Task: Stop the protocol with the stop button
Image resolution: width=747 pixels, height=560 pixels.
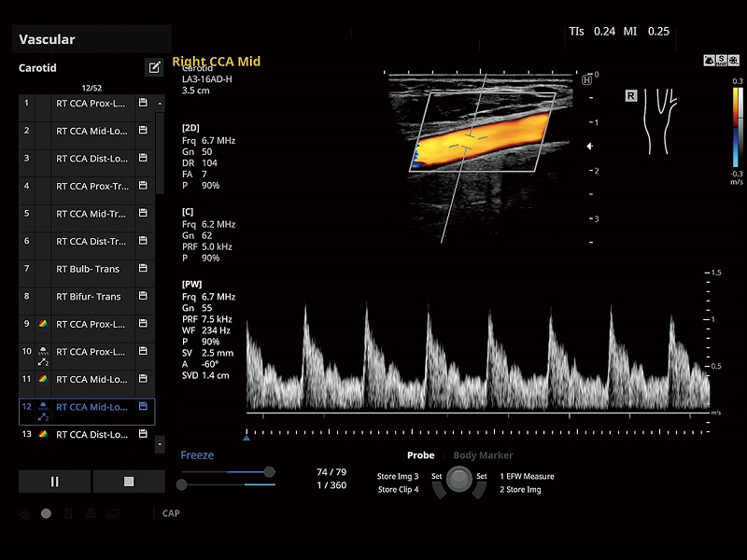Action: (x=129, y=482)
